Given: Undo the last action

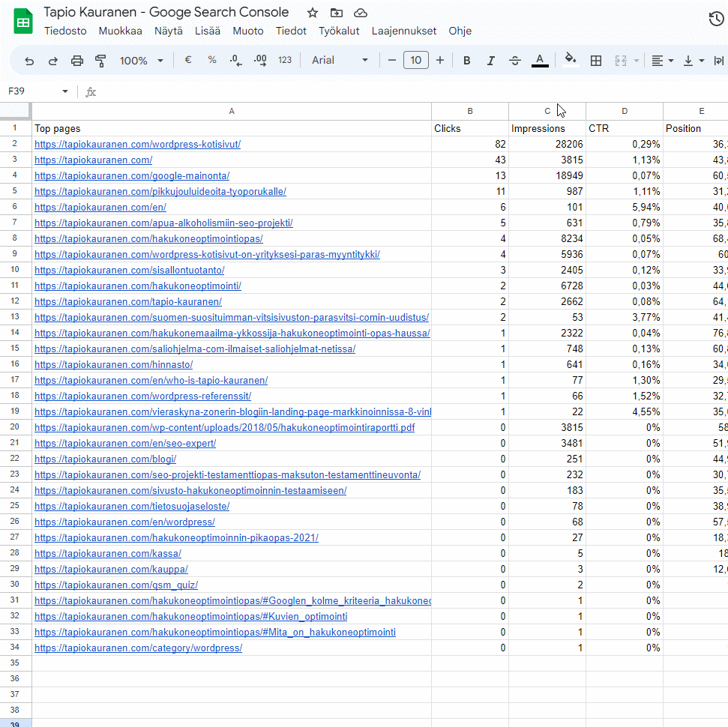Looking at the screenshot, I should pos(29,61).
